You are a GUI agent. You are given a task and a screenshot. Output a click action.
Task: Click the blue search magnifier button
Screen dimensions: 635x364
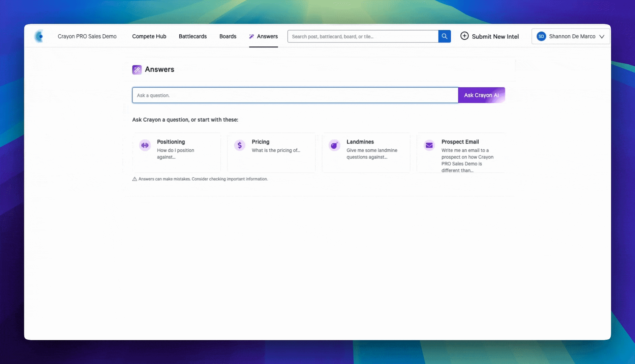click(x=444, y=36)
